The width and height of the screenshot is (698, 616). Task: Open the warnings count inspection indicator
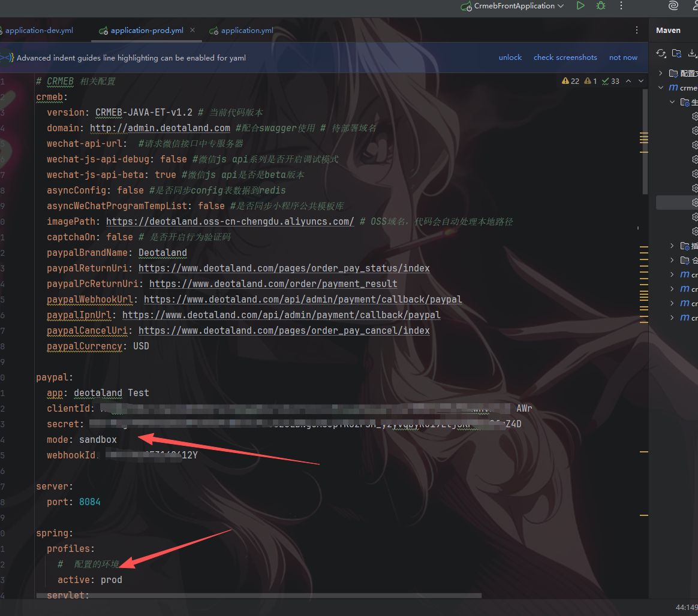(570, 81)
